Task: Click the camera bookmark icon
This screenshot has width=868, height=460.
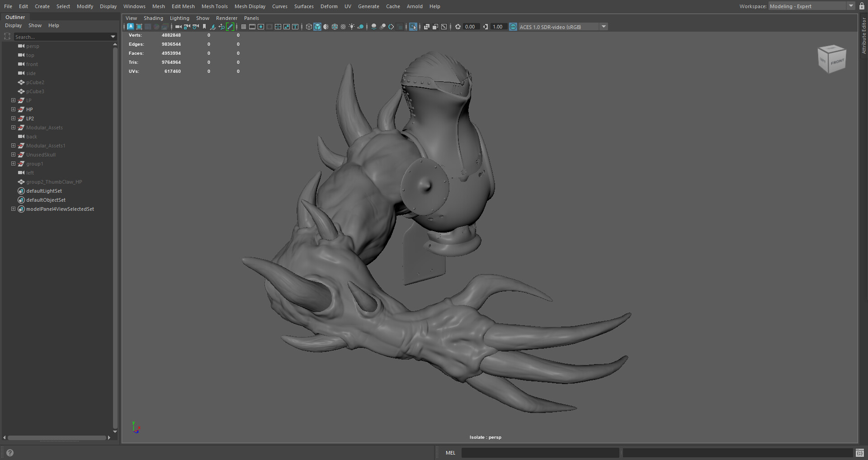Action: pyautogui.click(x=204, y=27)
